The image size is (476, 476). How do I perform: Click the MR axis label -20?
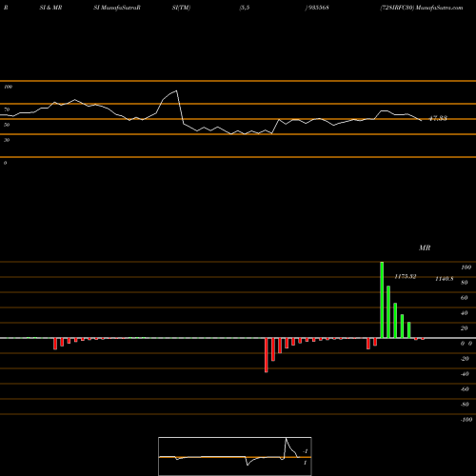(465, 359)
